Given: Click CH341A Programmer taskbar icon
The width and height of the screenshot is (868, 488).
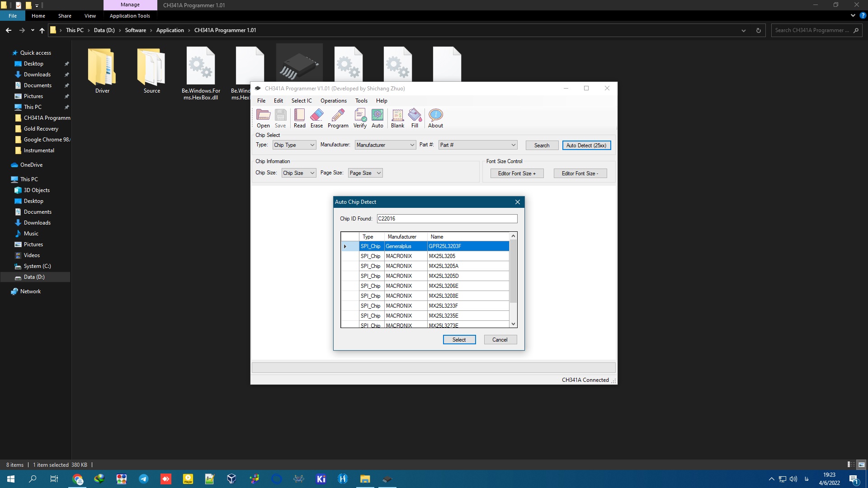Looking at the screenshot, I should pyautogui.click(x=387, y=479).
